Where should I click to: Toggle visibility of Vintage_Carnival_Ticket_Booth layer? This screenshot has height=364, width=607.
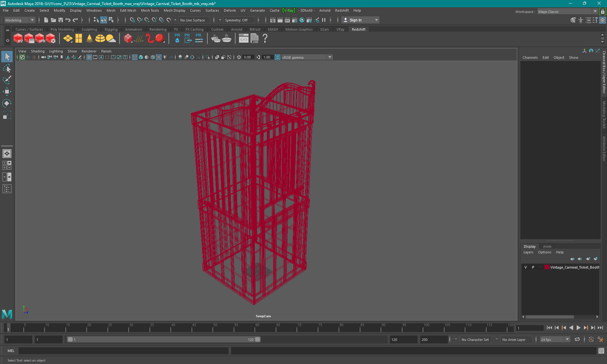click(x=526, y=267)
